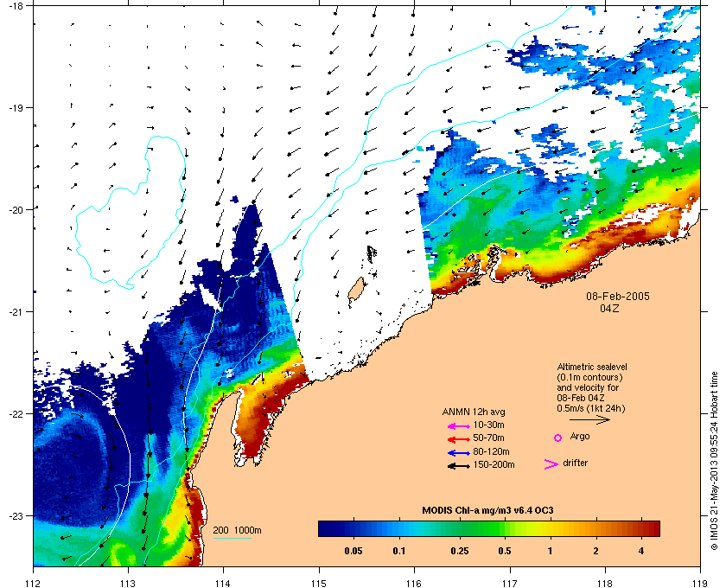Click the '50-70m' depth label

point(488,438)
